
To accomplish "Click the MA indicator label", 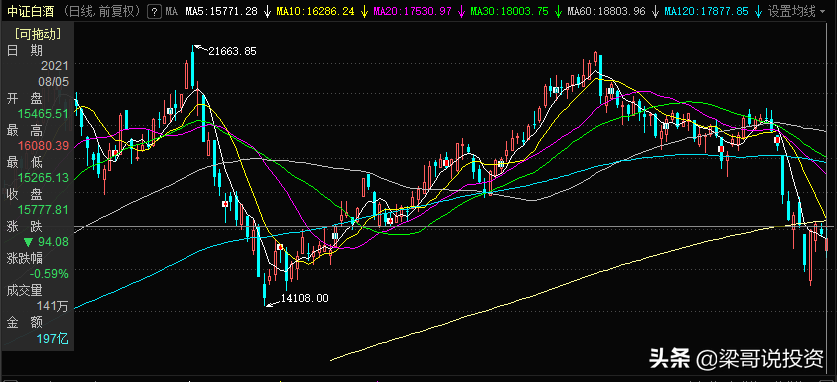I will 172,11.
